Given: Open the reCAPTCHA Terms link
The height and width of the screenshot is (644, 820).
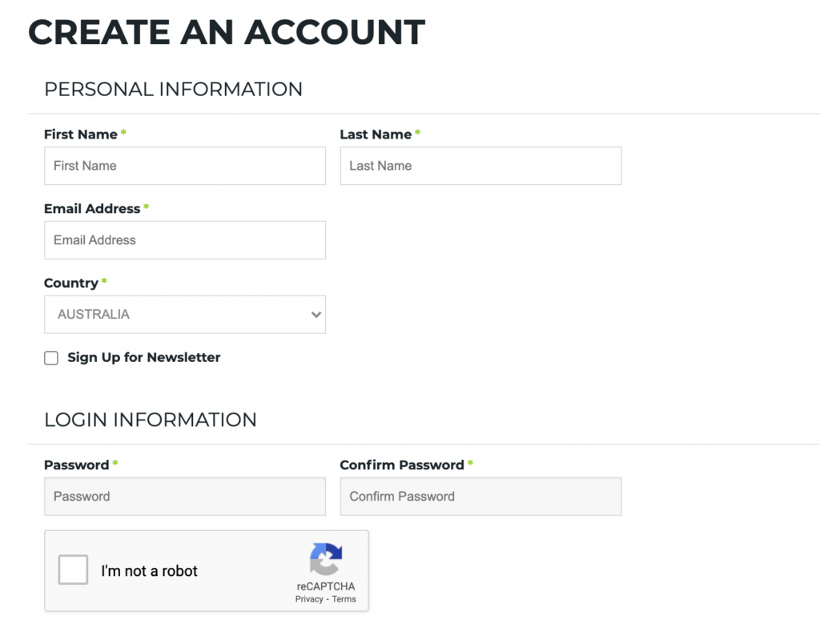Looking at the screenshot, I should tap(344, 599).
